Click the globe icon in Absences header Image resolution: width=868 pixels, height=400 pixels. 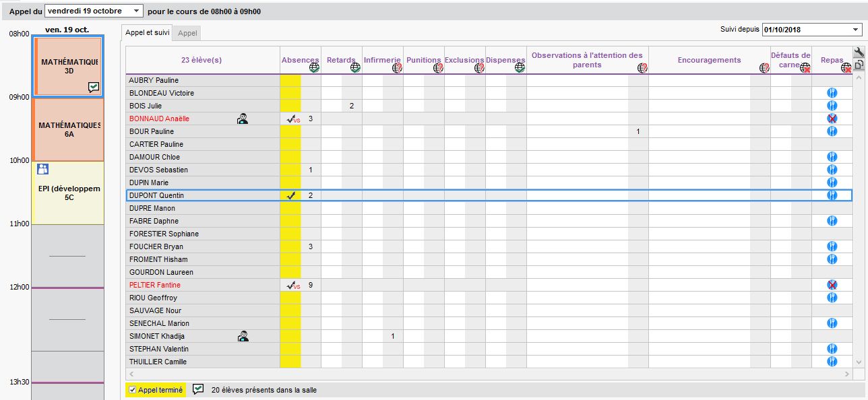coord(314,67)
